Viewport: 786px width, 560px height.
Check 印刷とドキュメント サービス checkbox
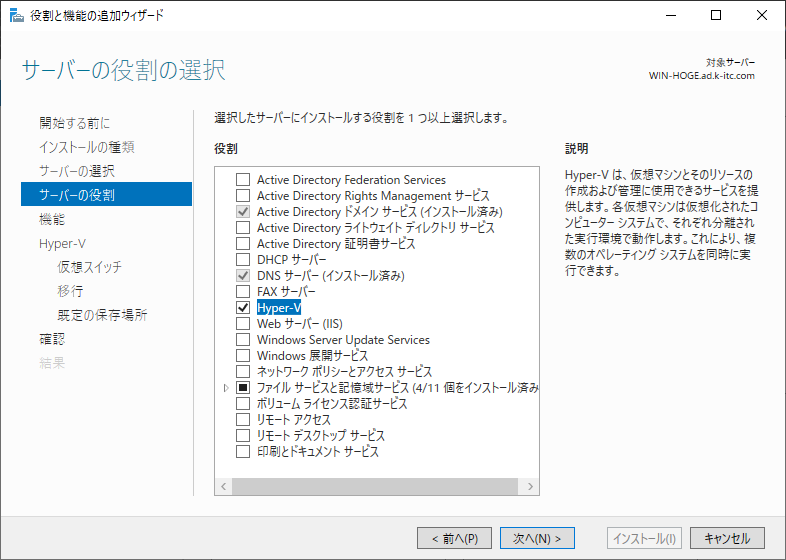[x=243, y=451]
